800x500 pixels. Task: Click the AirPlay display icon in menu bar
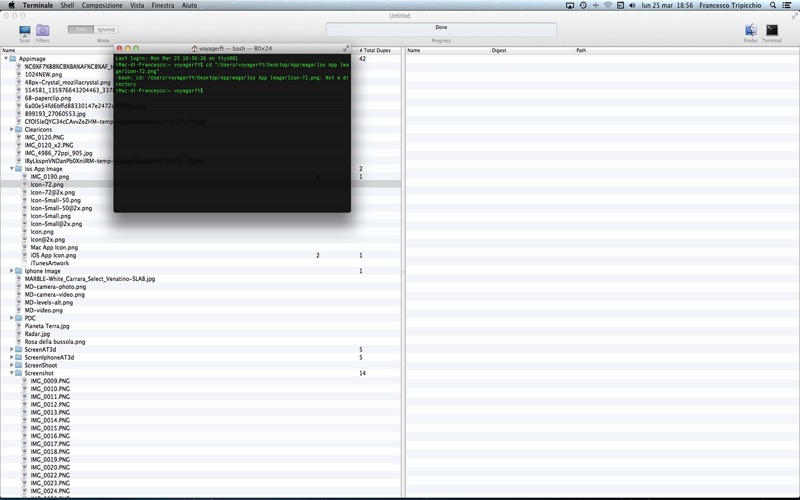(570, 5)
